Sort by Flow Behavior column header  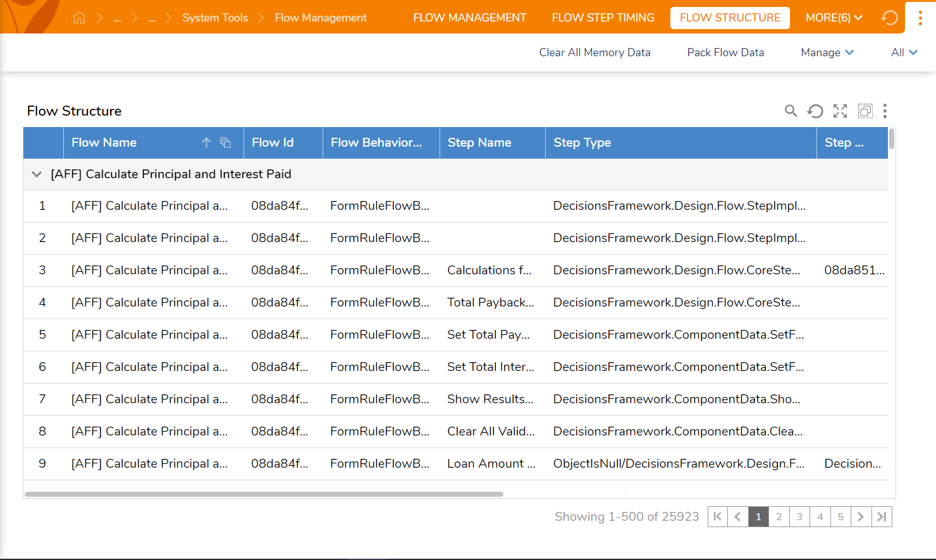pyautogui.click(x=381, y=143)
